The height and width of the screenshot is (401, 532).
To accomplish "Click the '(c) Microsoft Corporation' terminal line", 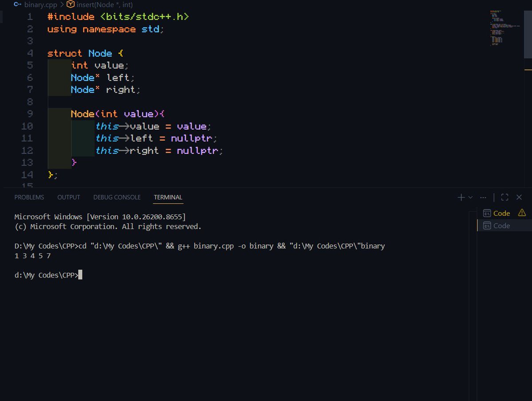I will point(108,226).
